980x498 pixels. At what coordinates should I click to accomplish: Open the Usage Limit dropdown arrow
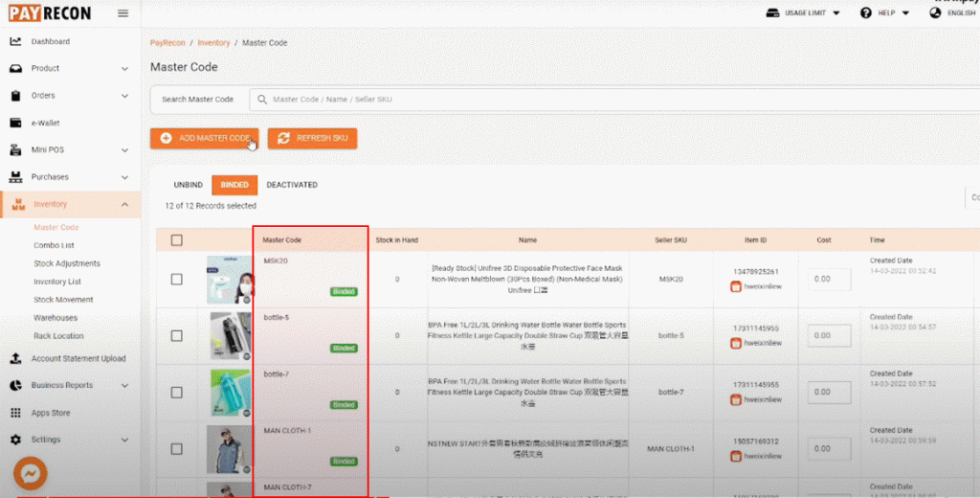[x=836, y=13]
